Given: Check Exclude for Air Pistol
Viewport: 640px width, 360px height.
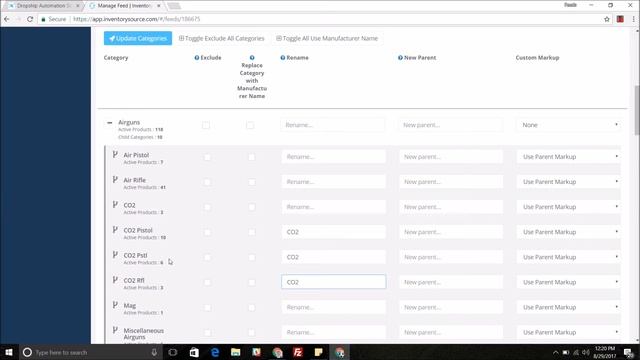Looking at the screenshot, I should (207, 157).
